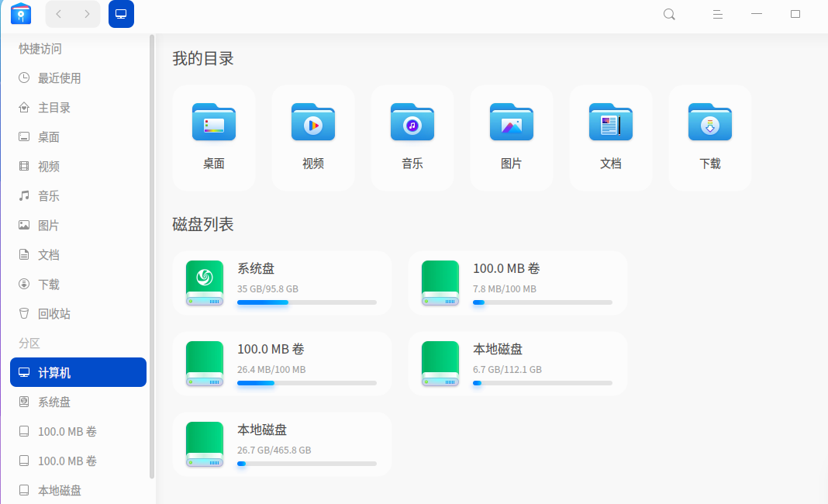Open 系统盘 in the sidebar
The height and width of the screenshot is (504, 828).
point(78,402)
